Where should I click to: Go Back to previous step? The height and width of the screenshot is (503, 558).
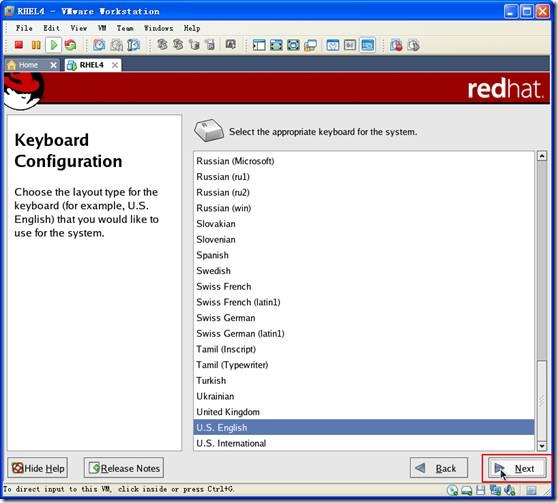pos(438,468)
